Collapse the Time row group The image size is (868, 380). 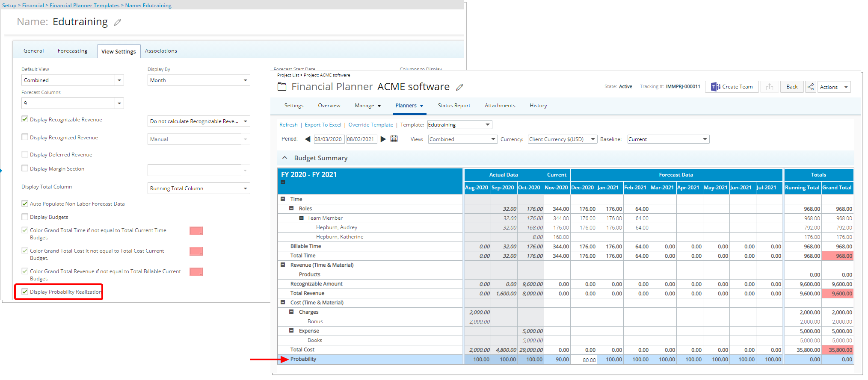(x=283, y=199)
